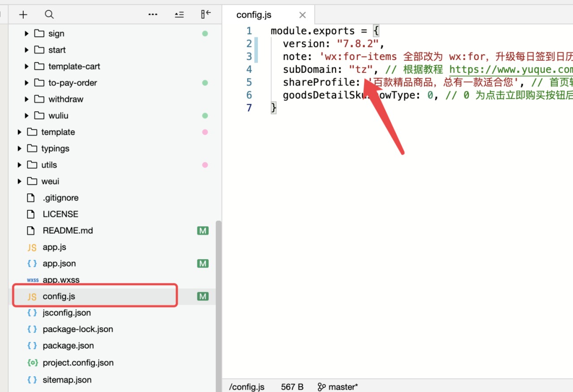
Task: Switch to the config.js tab
Action: tap(254, 15)
